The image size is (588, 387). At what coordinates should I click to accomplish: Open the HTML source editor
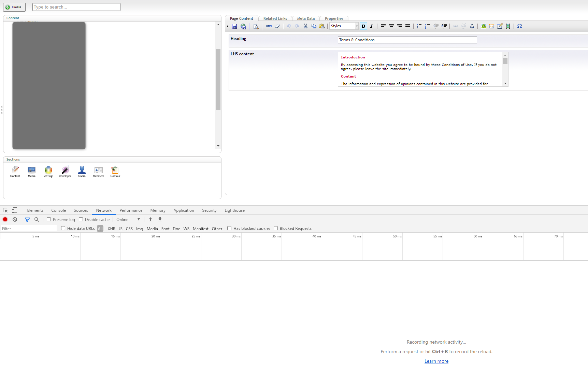[x=269, y=26]
